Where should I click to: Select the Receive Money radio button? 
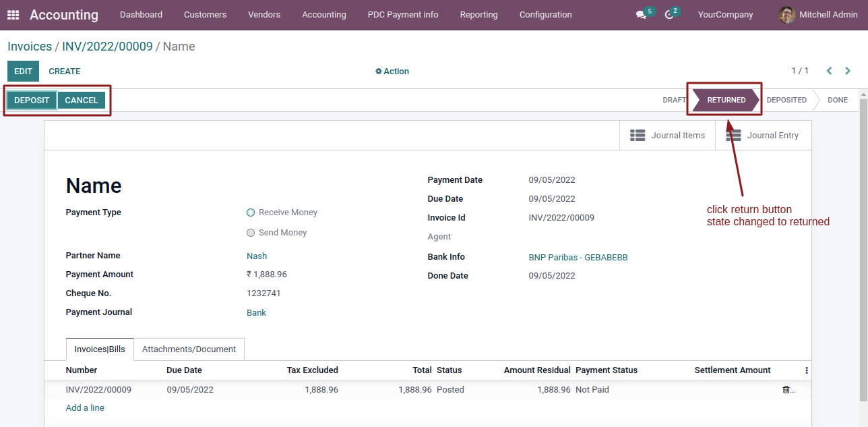coord(251,212)
